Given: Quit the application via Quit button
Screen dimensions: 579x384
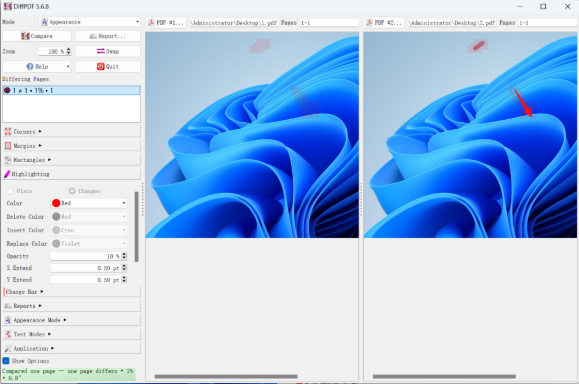Looking at the screenshot, I should tap(108, 66).
